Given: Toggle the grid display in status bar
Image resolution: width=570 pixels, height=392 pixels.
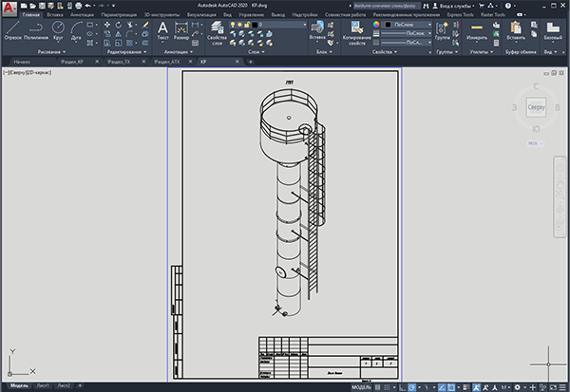Looking at the screenshot, I should pos(378,387).
